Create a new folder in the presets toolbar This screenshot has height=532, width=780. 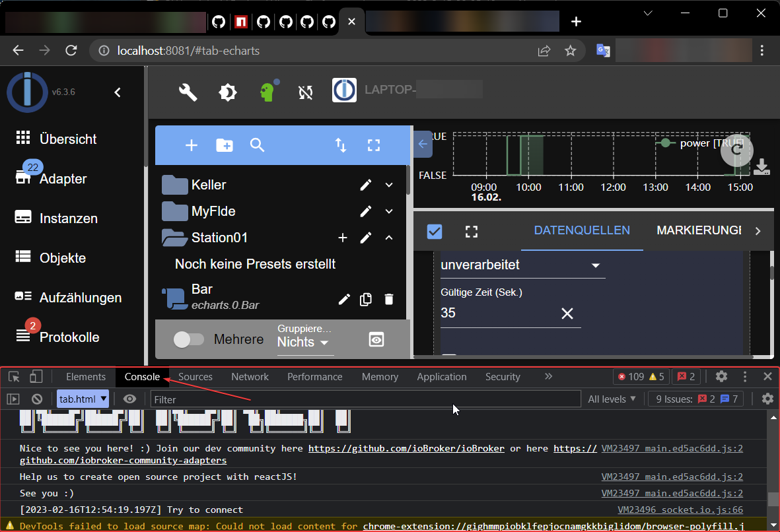pyautogui.click(x=225, y=145)
